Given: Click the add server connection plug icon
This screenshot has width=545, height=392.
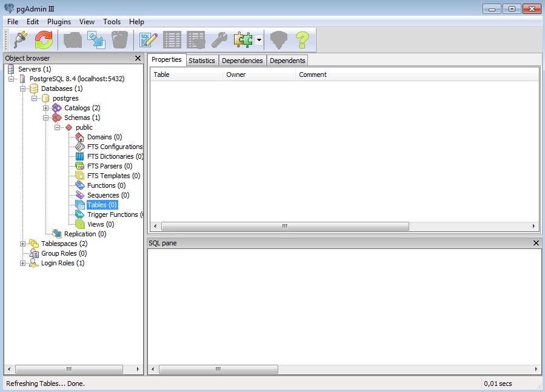Looking at the screenshot, I should pos(21,39).
